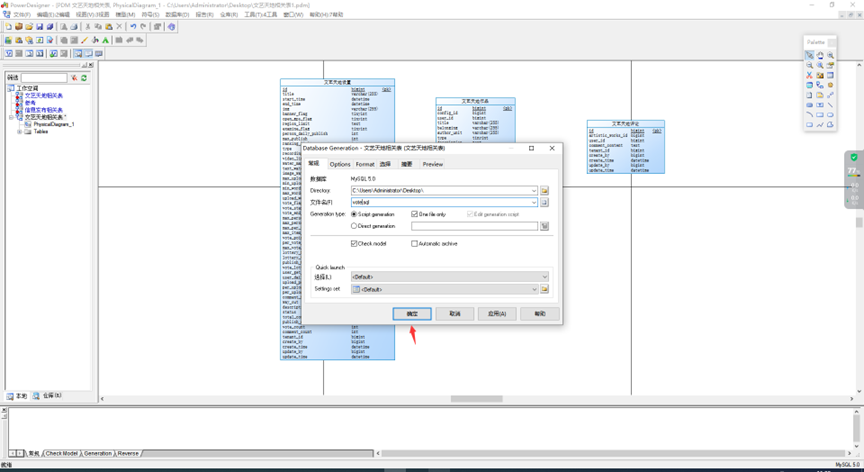Click the green refresh icon beside browser filter

[84, 78]
